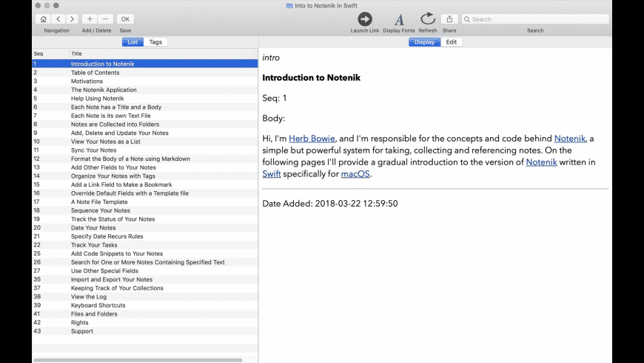Screen dimensions: 644x363
Task: Select 'Introduction to Notenik' row
Action: [x=145, y=64]
